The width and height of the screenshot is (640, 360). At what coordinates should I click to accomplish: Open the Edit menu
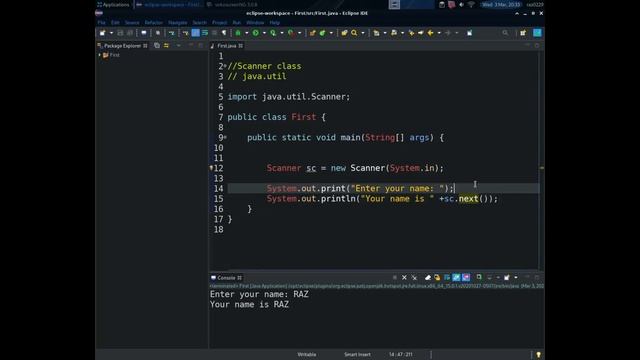pos(115,22)
